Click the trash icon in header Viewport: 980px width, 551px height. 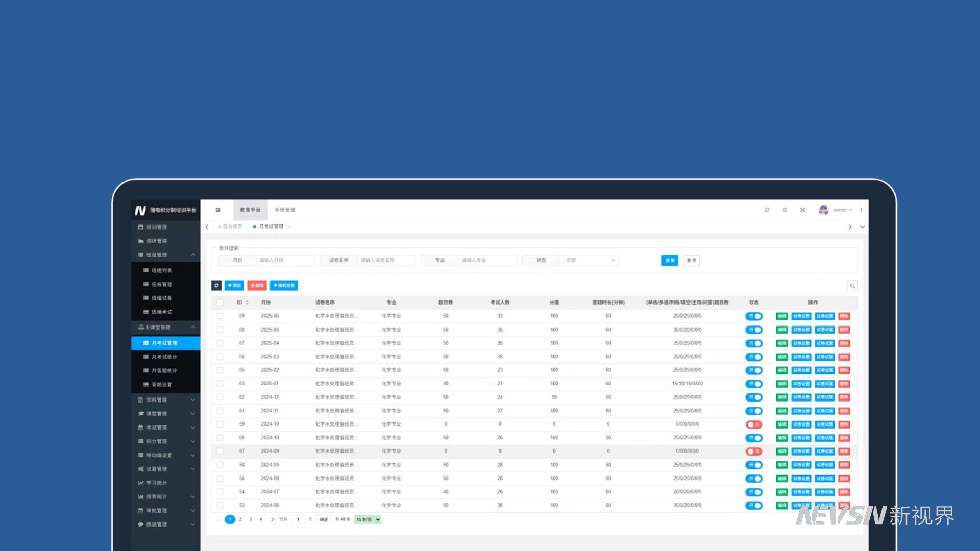tap(785, 210)
